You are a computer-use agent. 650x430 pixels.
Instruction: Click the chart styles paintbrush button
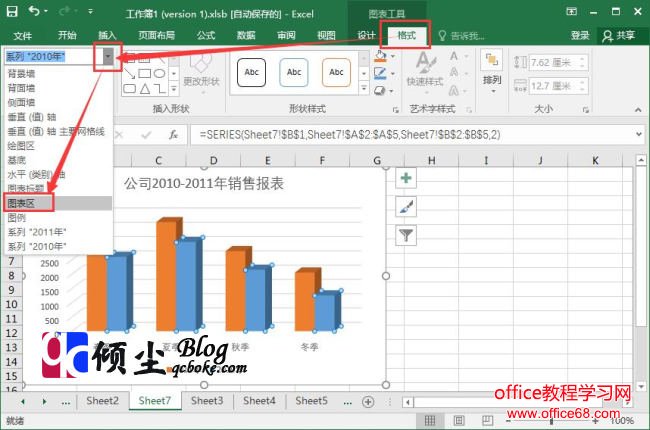(x=406, y=206)
